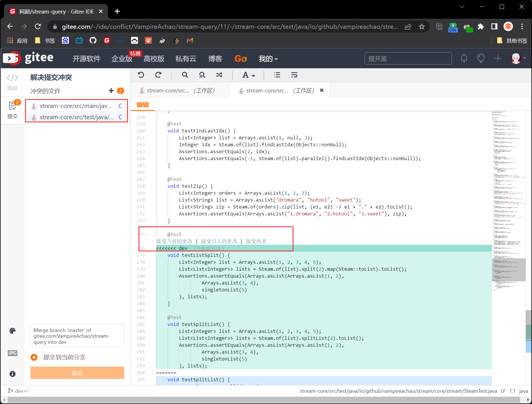Click the info icon in left sidebar
The image size is (532, 404).
(x=12, y=374)
